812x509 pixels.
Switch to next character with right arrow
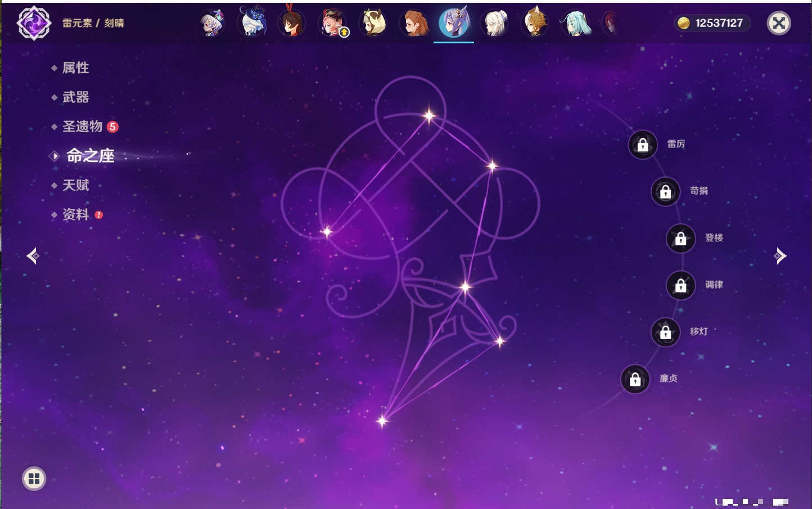pyautogui.click(x=780, y=256)
